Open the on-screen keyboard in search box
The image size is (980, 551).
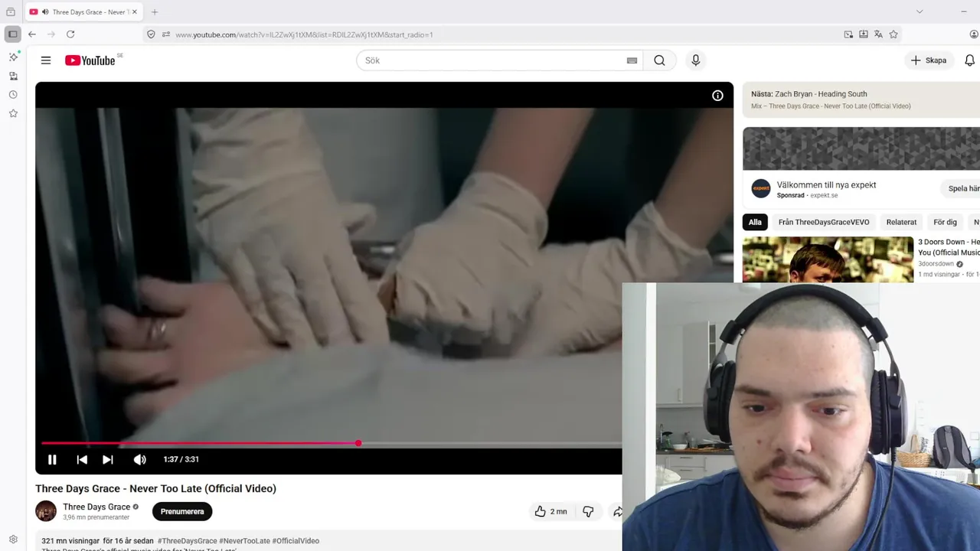click(x=632, y=60)
